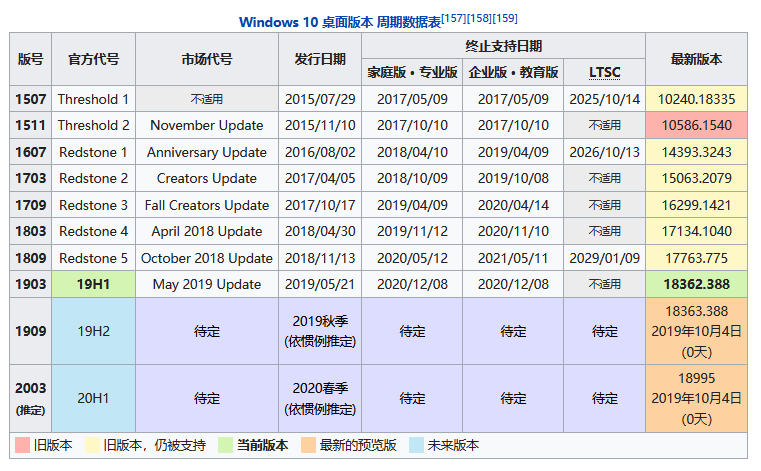761x471 pixels.
Task: Click the yellow 旧版本，仍被支持 legend swatch
Action: tap(92, 445)
